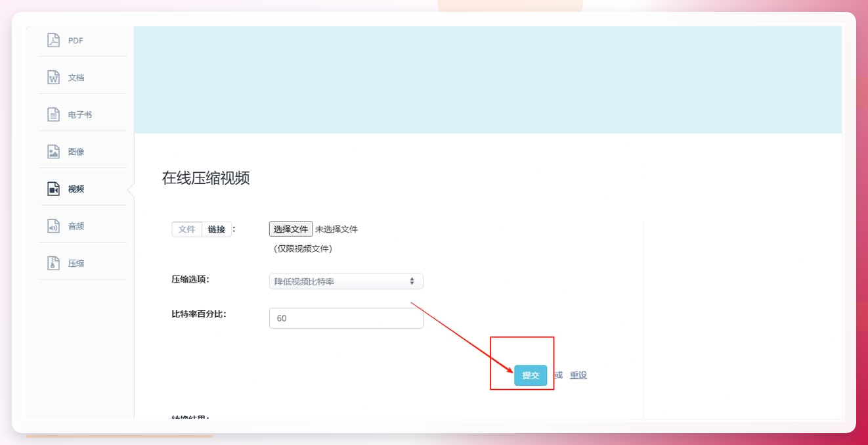Image resolution: width=868 pixels, height=445 pixels.
Task: Open the 音频 sidebar label
Action: pyautogui.click(x=76, y=226)
